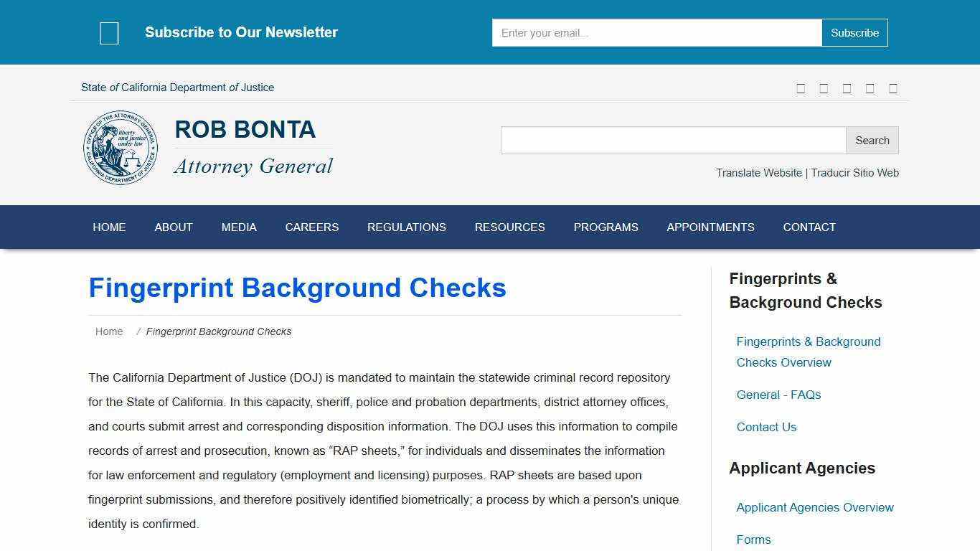
Task: Click Translate Website link
Action: click(x=758, y=173)
